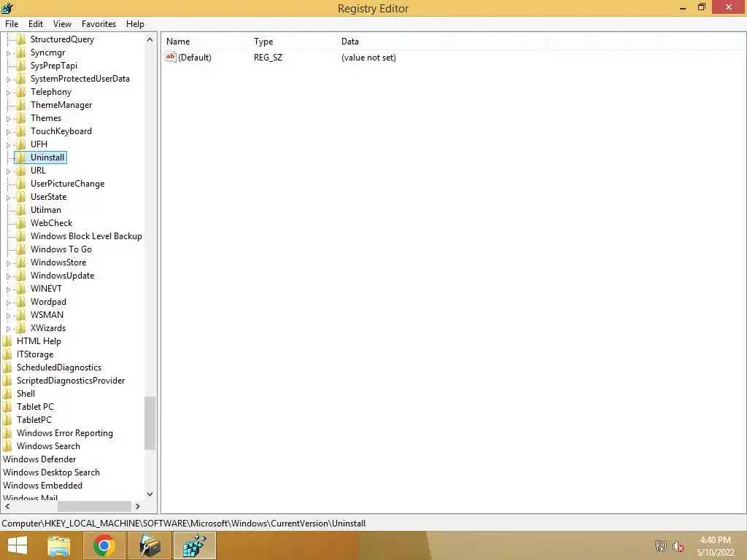Click the Windows Search folder icon

[7, 446]
